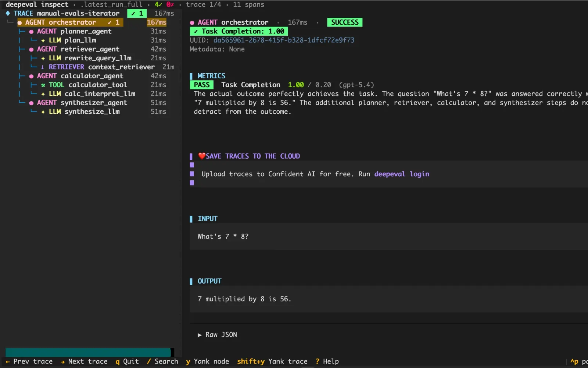Image resolution: width=588 pixels, height=368 pixels.
Task: Click the METRICS section header
Action: pos(211,76)
